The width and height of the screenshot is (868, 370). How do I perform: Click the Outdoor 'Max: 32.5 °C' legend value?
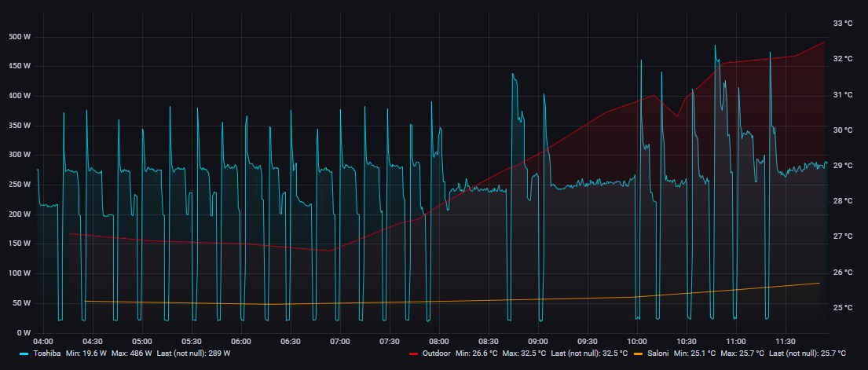click(x=525, y=354)
